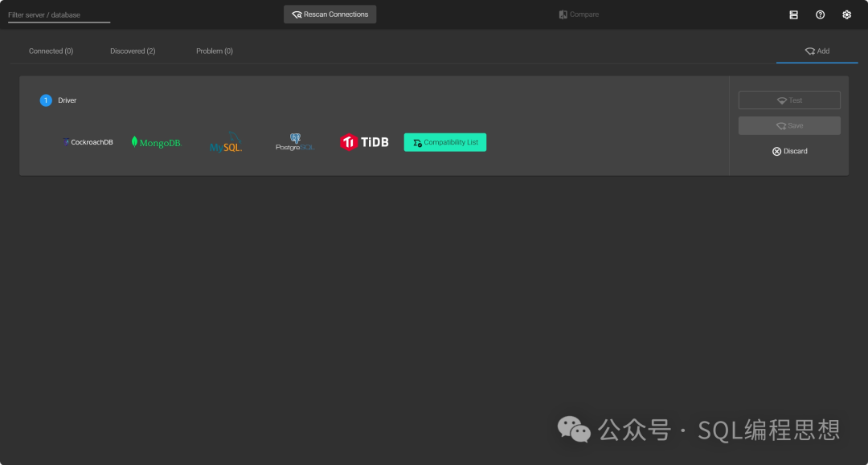Image resolution: width=868 pixels, height=465 pixels.
Task: Switch to the Connected (0) tab
Action: click(x=51, y=51)
